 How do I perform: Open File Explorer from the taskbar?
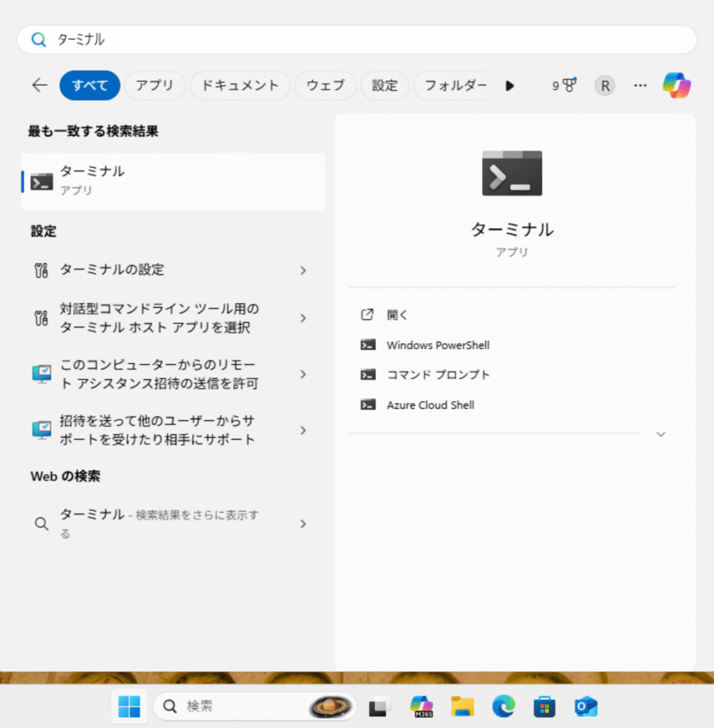click(x=462, y=706)
